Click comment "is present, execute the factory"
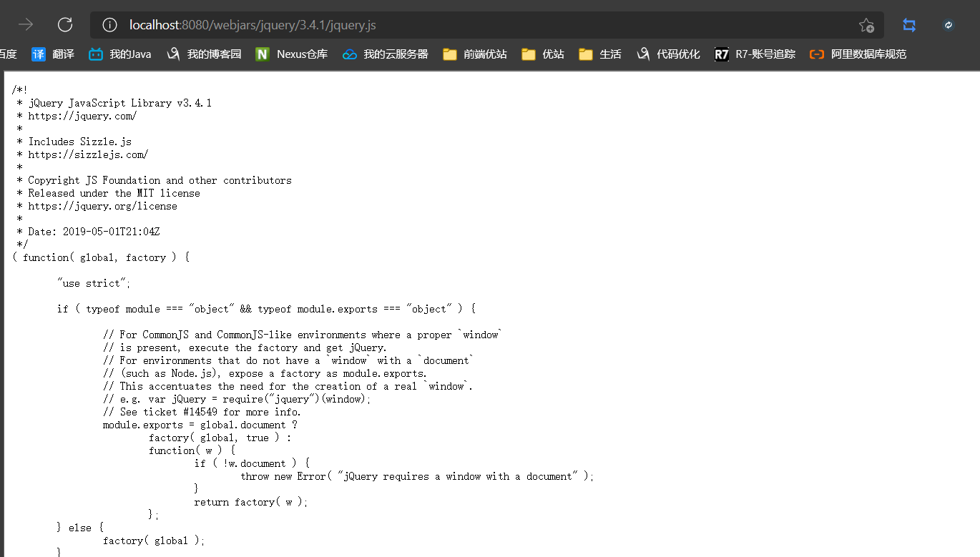Image resolution: width=980 pixels, height=557 pixels. (x=245, y=347)
